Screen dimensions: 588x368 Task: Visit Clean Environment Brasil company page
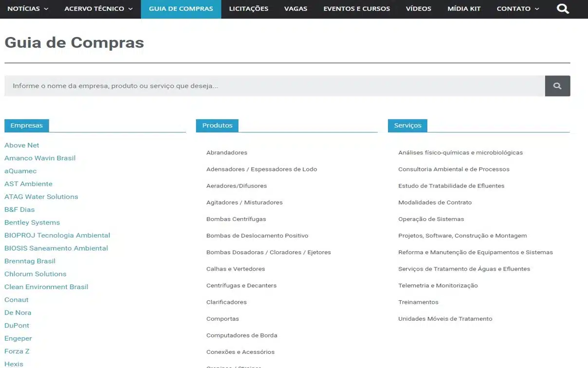(46, 287)
